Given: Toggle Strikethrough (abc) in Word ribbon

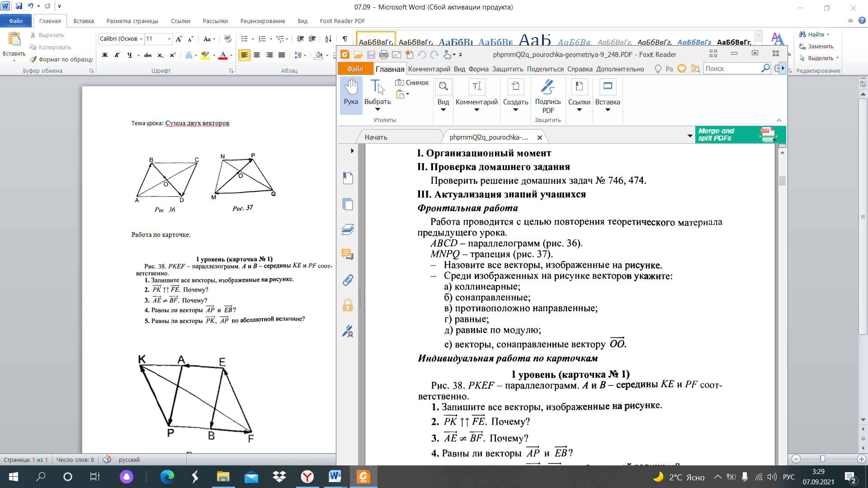Looking at the screenshot, I should [148, 55].
